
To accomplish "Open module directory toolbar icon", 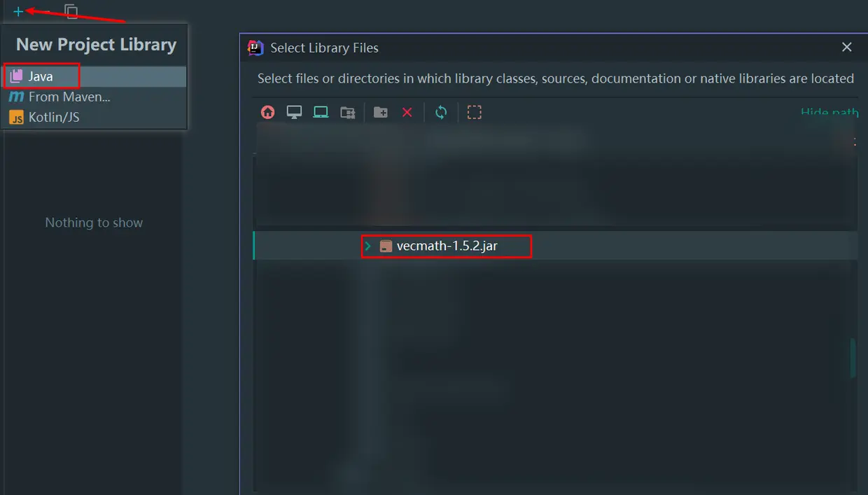I will pos(347,112).
